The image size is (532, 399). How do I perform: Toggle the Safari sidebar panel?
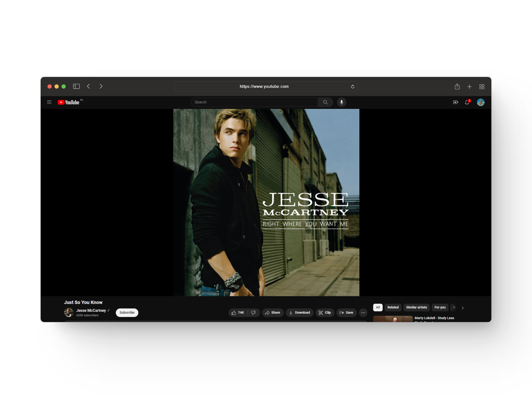pos(76,86)
